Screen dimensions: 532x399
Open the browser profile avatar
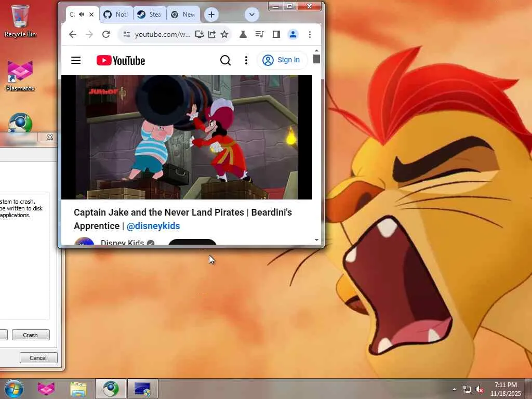point(293,34)
